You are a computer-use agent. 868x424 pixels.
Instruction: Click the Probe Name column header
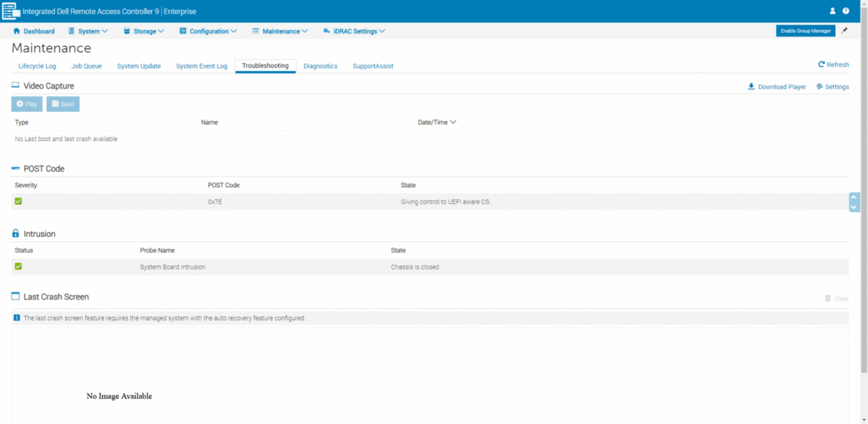[157, 250]
